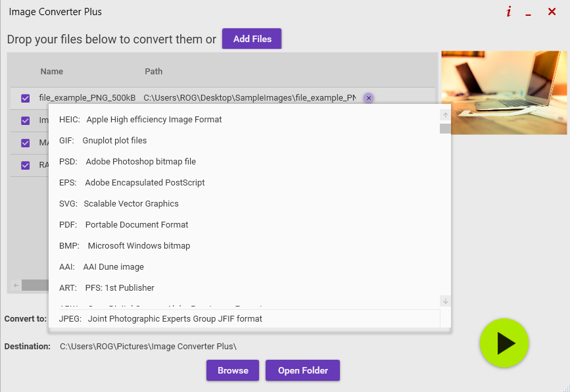Screen dimensions: 570x392
Task: Start conversion with the green play button
Action: [504, 343]
